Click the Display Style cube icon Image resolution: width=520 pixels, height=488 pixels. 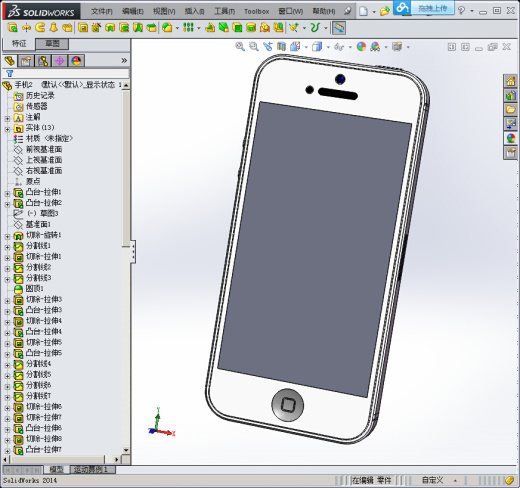(317, 47)
